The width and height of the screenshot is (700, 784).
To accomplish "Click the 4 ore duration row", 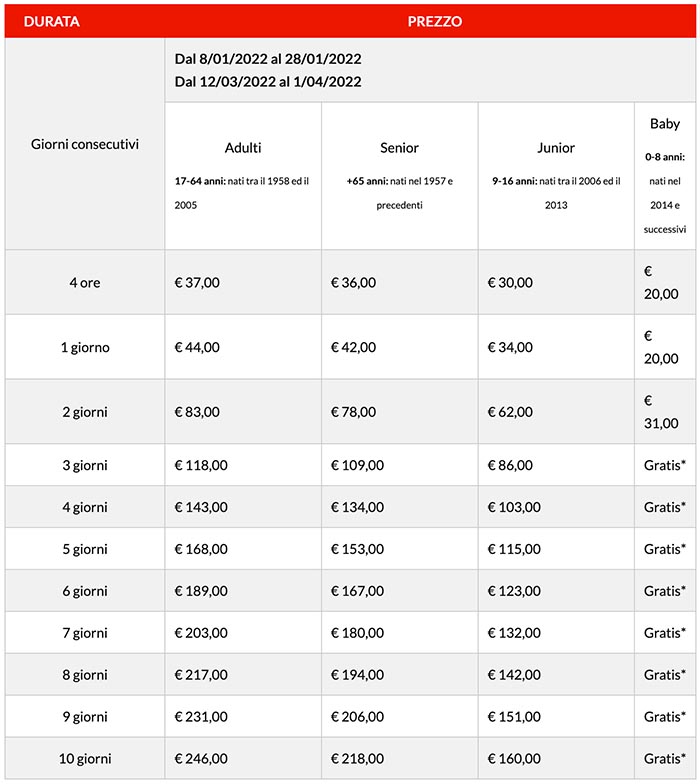I will click(85, 283).
